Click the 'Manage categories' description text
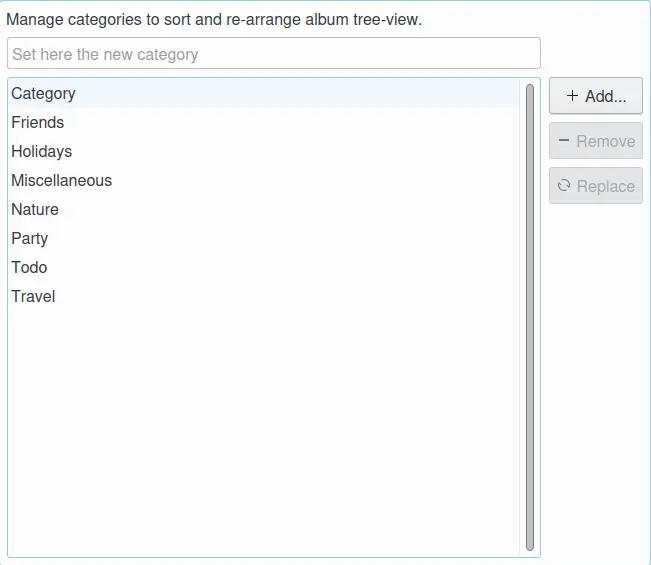The image size is (651, 565). click(x=214, y=20)
